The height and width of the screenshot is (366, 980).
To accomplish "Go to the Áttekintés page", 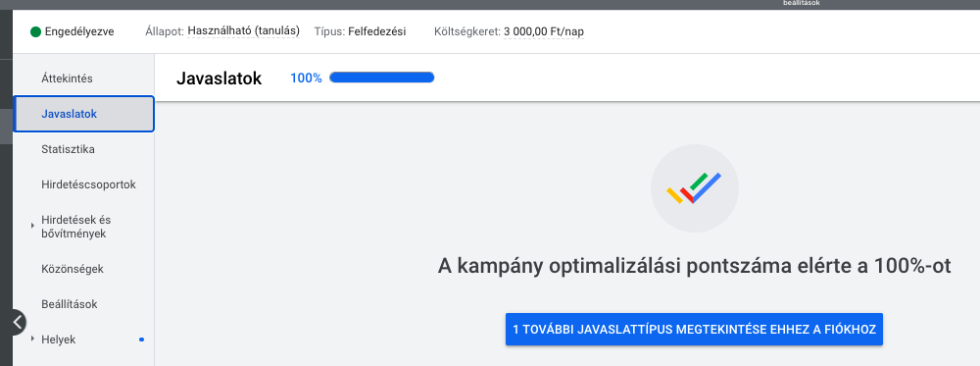I will pyautogui.click(x=67, y=78).
